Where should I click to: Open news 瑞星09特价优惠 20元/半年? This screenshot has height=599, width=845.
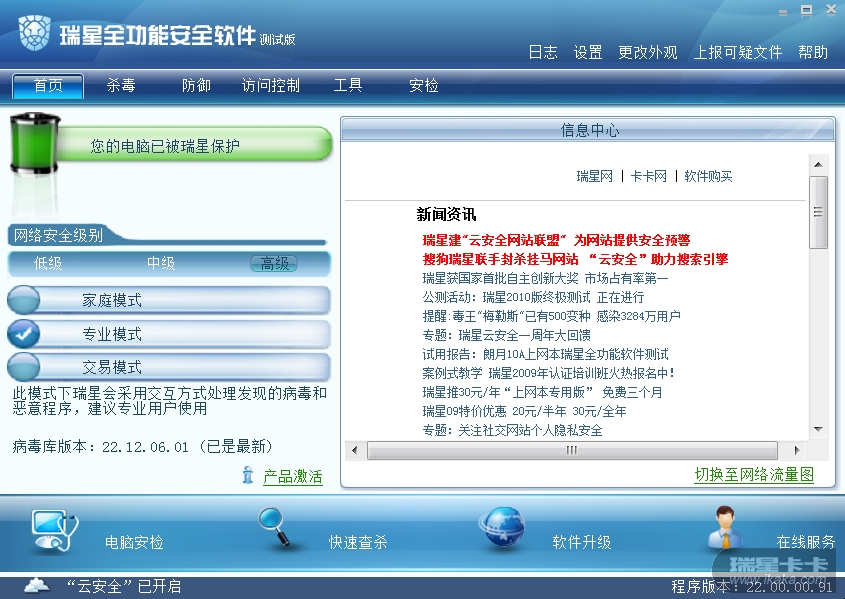tap(524, 412)
